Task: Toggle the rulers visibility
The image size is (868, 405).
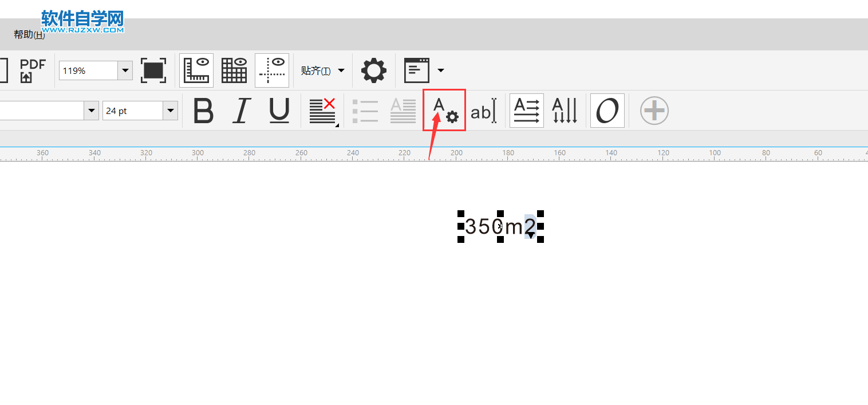Action: (196, 70)
